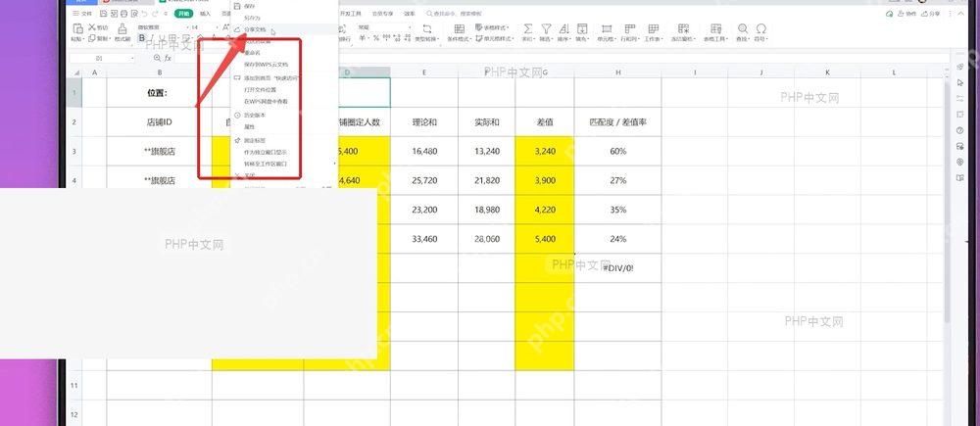980x426 pixels.
Task: Click the 冻结窗格 (Freeze Panes) icon
Action: coord(683,28)
